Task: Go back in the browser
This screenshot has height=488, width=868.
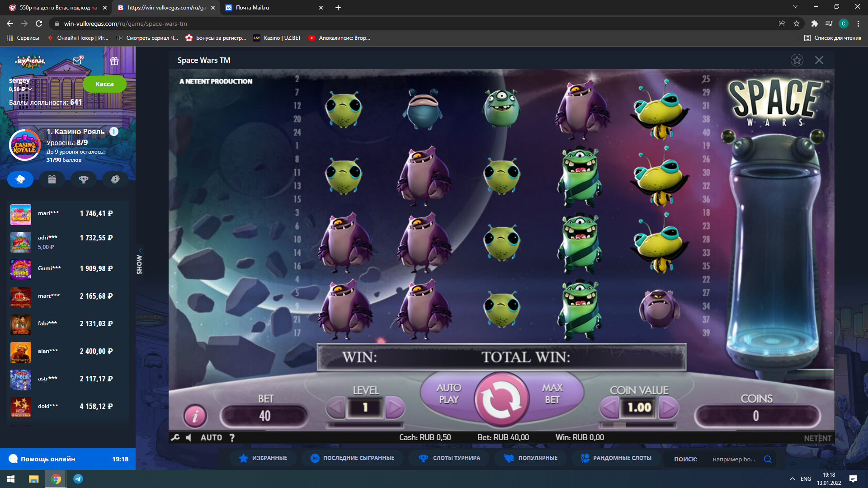Action: click(x=10, y=23)
